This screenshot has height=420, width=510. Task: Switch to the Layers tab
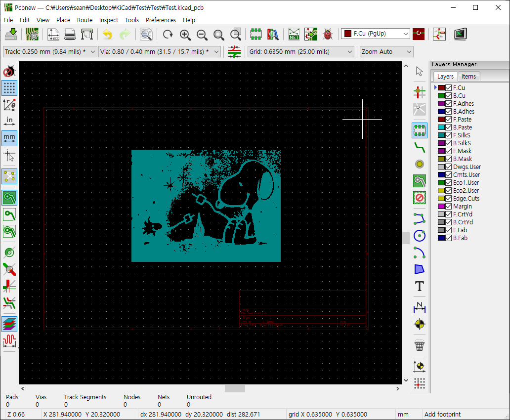[x=445, y=77]
